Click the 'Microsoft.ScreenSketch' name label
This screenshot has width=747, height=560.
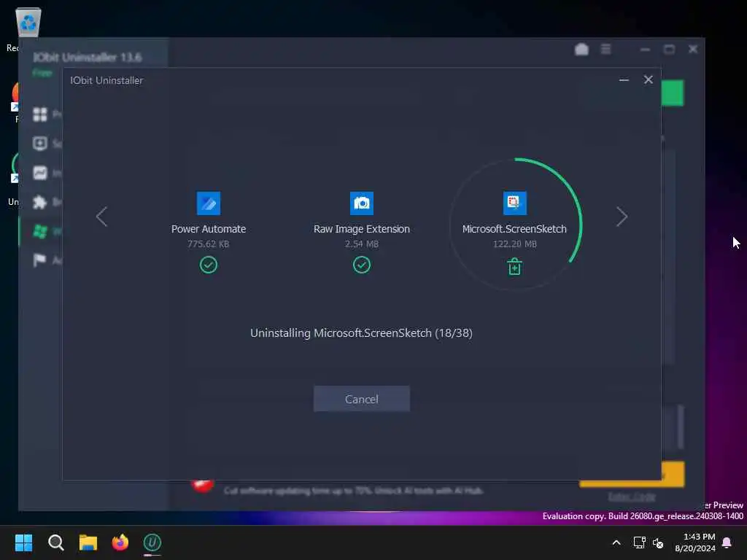point(514,229)
